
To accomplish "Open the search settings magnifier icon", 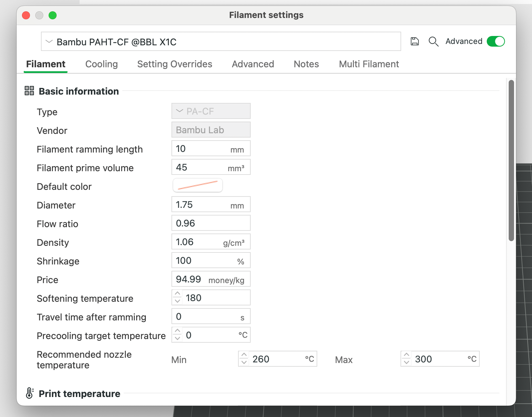I will point(433,41).
